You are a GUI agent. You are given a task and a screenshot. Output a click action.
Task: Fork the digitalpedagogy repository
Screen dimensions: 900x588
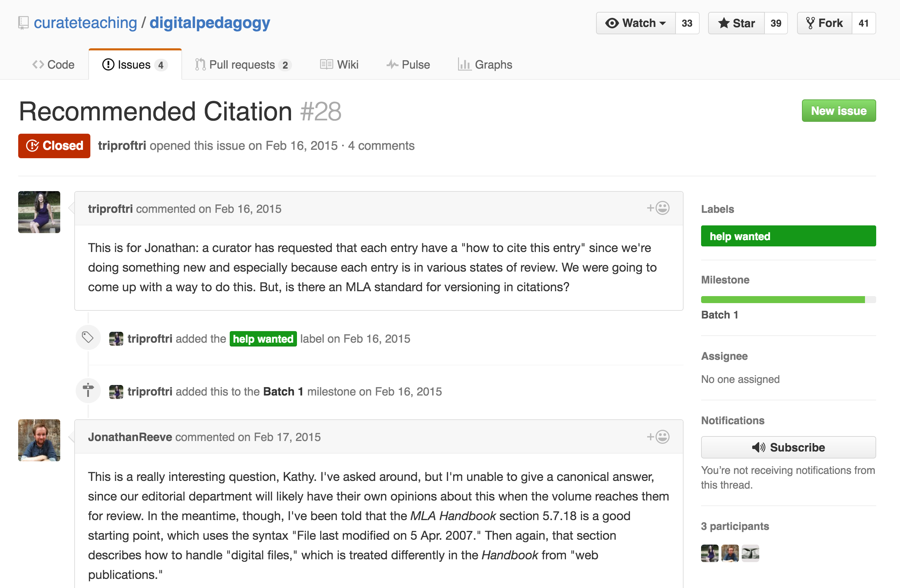[824, 23]
